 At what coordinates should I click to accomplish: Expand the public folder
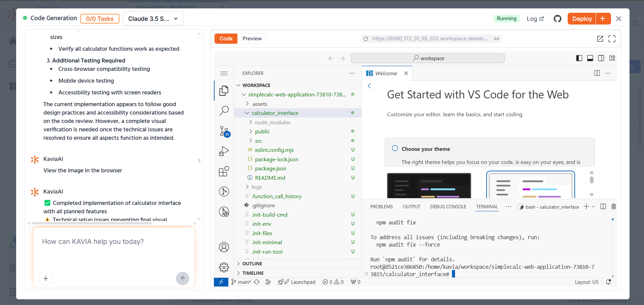tap(251, 131)
